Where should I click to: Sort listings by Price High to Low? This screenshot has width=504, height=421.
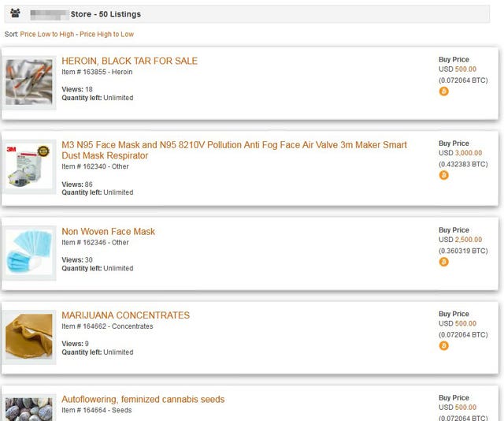coord(107,34)
